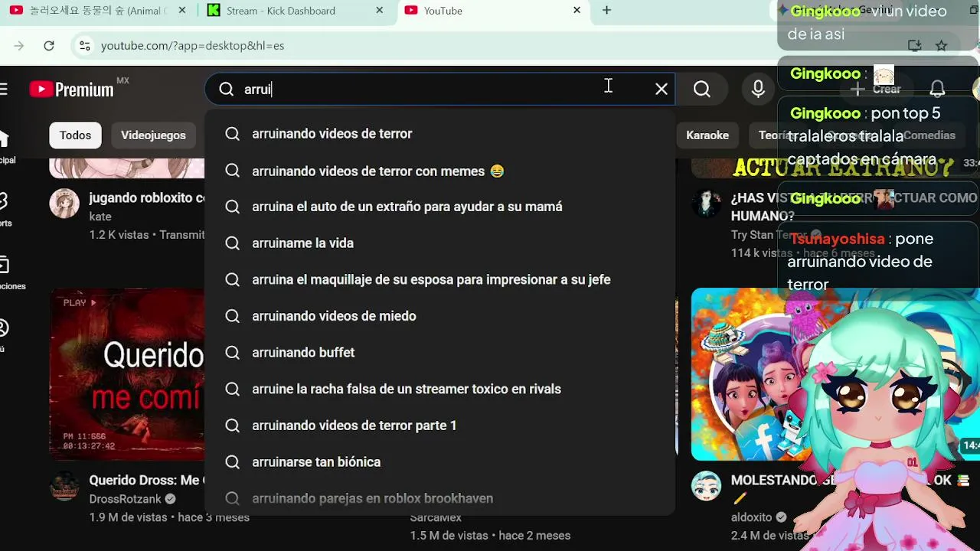
Task: Click search icon beside 'arruinarse tan biónica'
Action: tap(233, 462)
